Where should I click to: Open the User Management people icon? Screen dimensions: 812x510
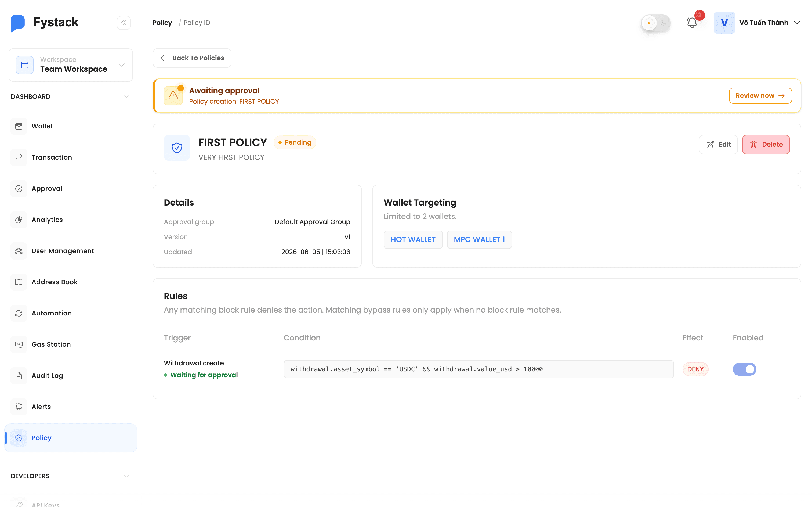pos(19,251)
